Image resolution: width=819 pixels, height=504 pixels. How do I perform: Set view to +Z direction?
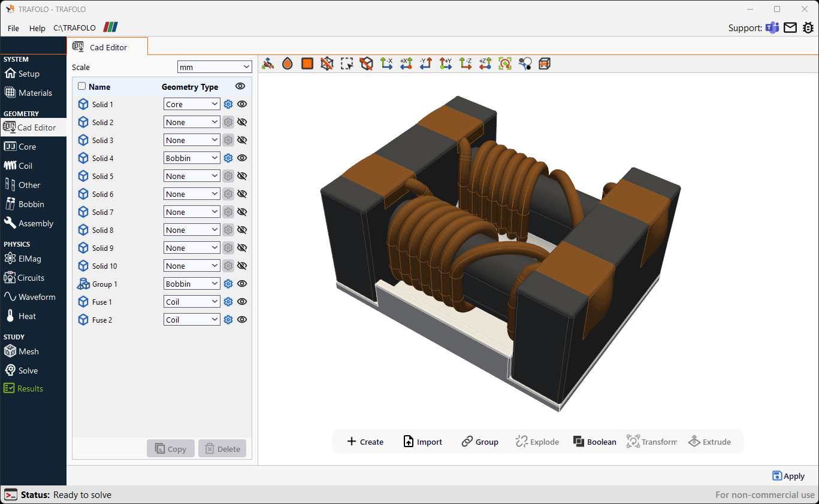485,63
